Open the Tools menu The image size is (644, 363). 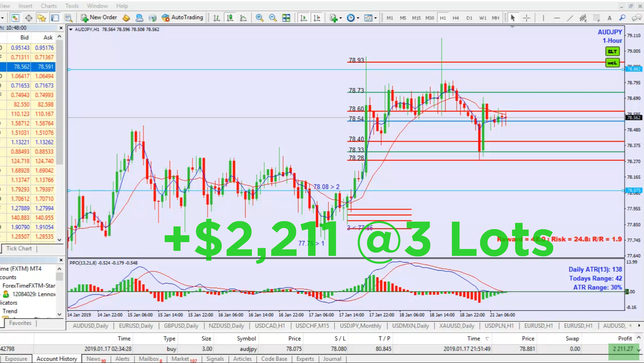pos(72,6)
